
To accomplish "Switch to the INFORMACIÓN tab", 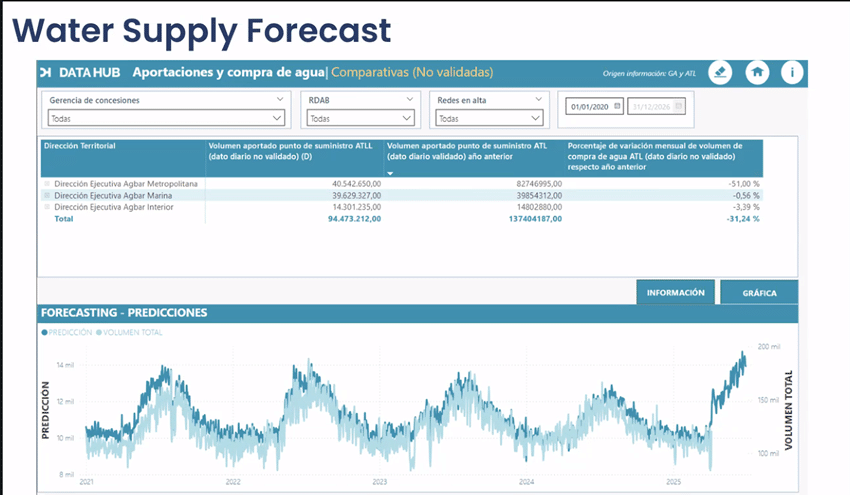I will tap(676, 293).
